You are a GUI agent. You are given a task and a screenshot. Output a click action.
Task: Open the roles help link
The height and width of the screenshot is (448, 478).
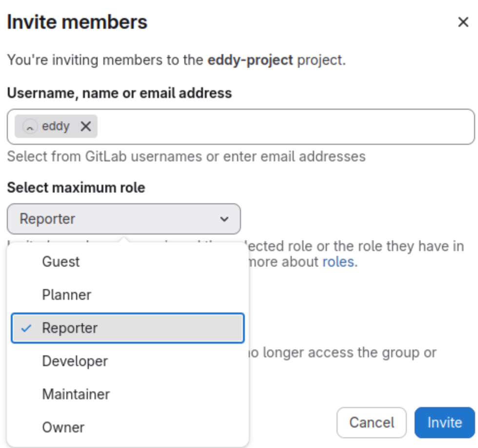tap(339, 262)
